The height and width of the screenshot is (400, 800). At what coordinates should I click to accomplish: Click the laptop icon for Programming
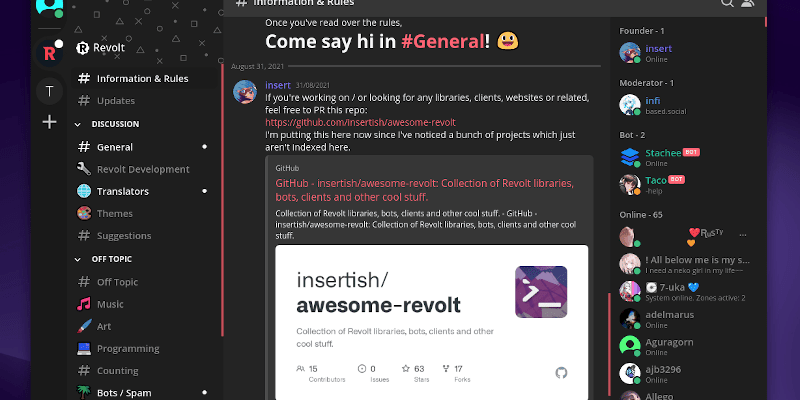click(84, 348)
